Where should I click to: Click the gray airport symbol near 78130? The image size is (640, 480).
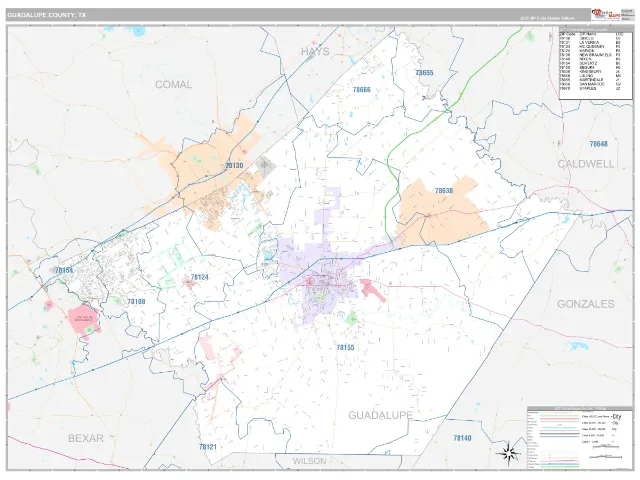(265, 166)
